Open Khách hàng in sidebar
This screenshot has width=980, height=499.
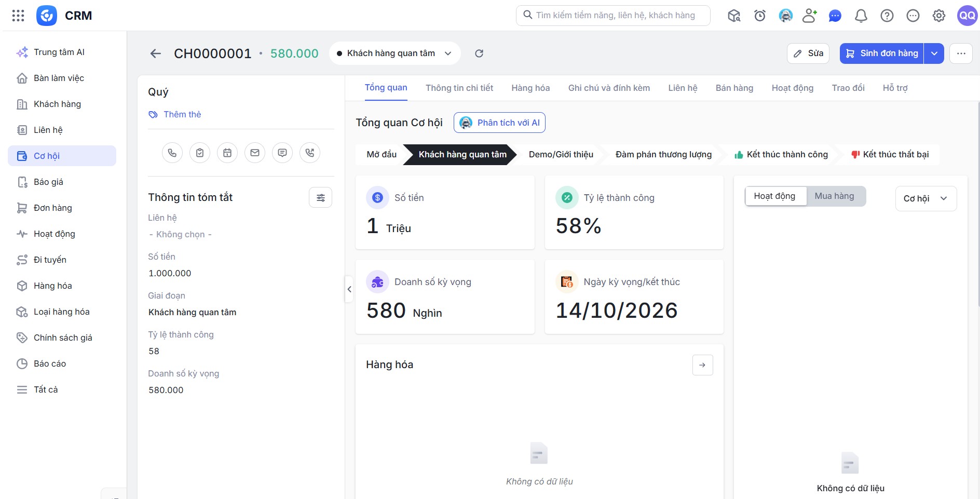pyautogui.click(x=62, y=104)
